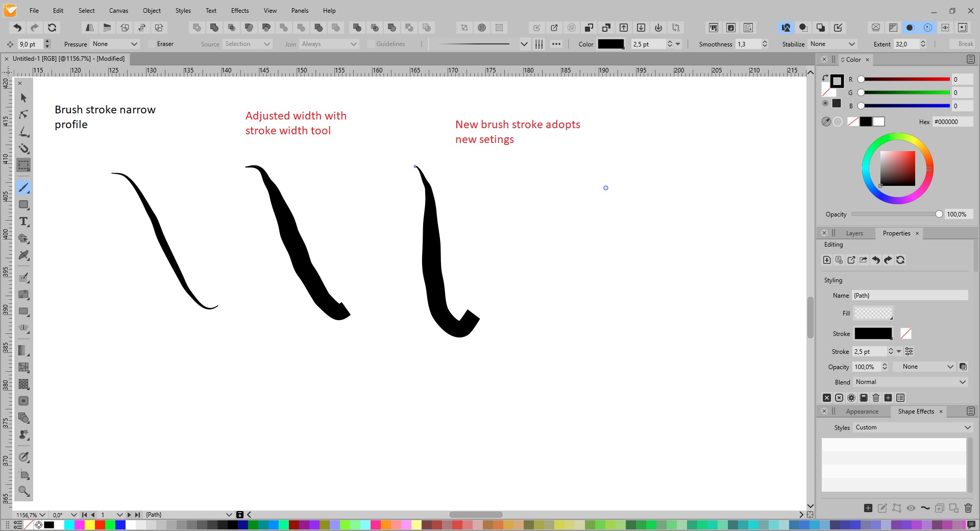Toggle the radio button in Color panel
The height and width of the screenshot is (531, 980).
tap(825, 104)
